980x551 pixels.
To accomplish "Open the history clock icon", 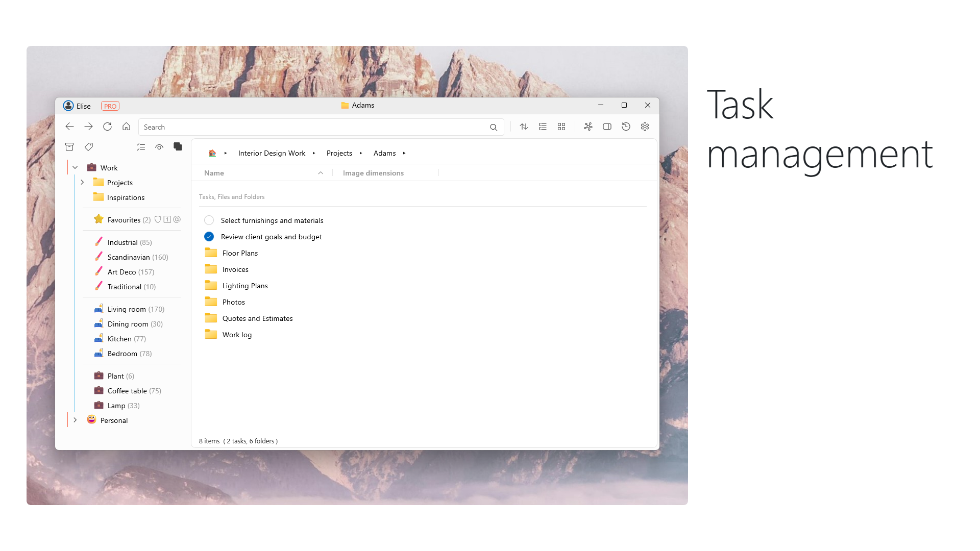I will pyautogui.click(x=626, y=127).
